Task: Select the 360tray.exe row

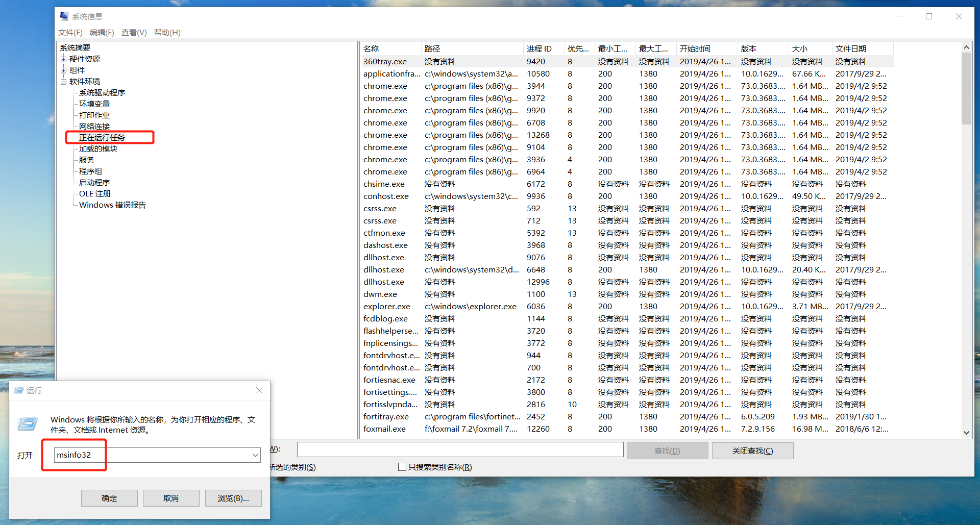Action: coord(627,61)
